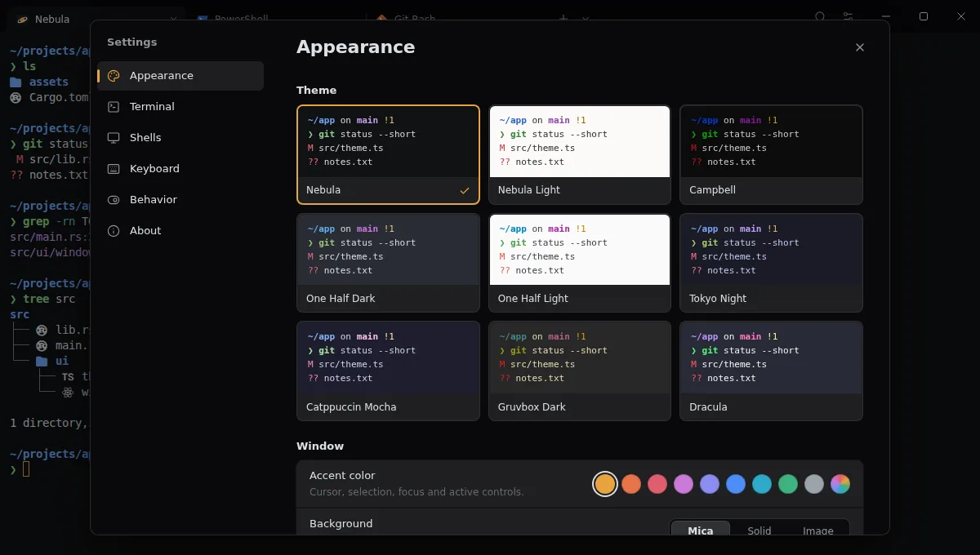
Task: Open the Terminal settings section
Action: (x=180, y=107)
